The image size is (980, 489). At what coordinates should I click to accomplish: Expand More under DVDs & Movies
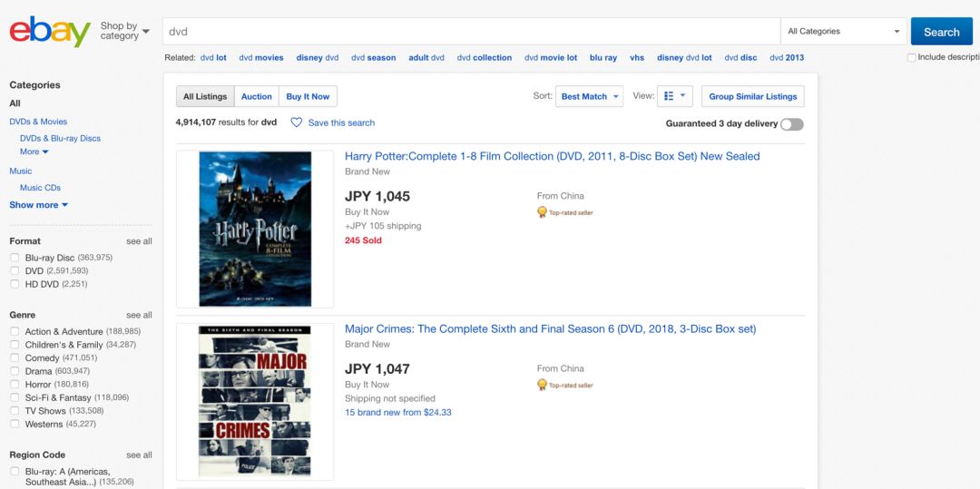click(34, 152)
